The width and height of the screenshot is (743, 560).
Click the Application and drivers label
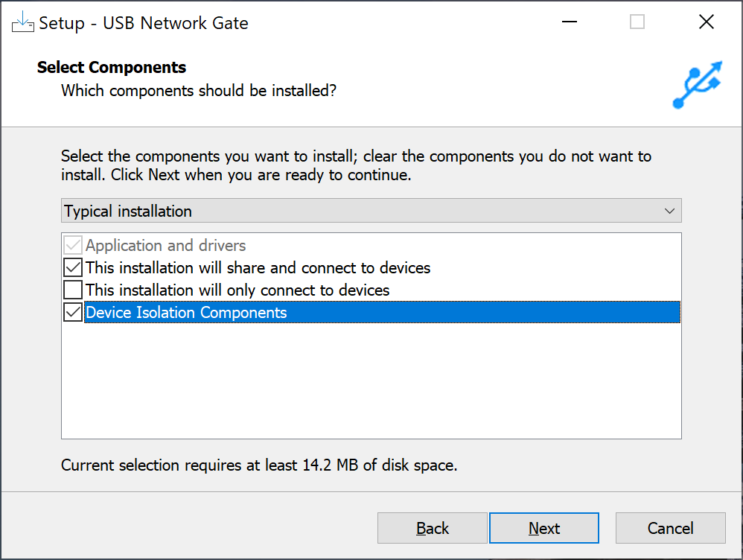tap(165, 246)
